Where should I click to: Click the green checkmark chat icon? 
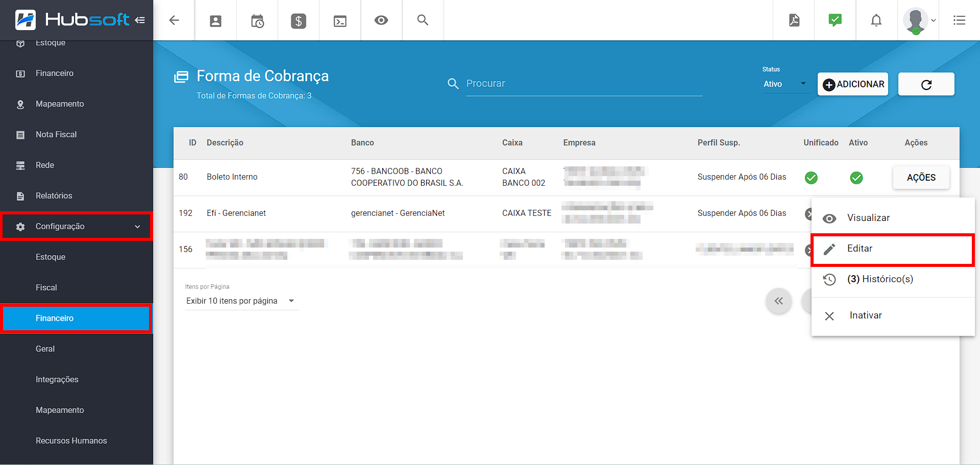coord(835,20)
